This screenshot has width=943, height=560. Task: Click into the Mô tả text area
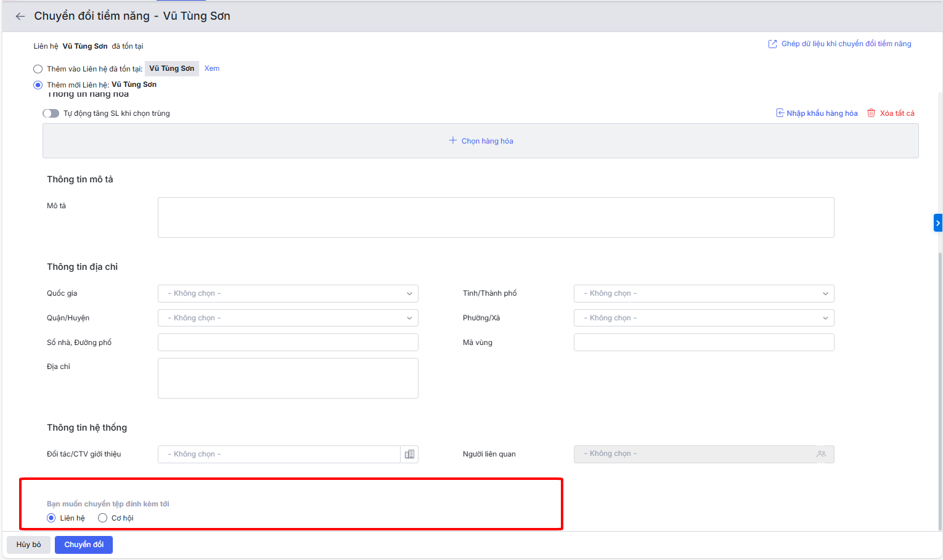pyautogui.click(x=496, y=217)
